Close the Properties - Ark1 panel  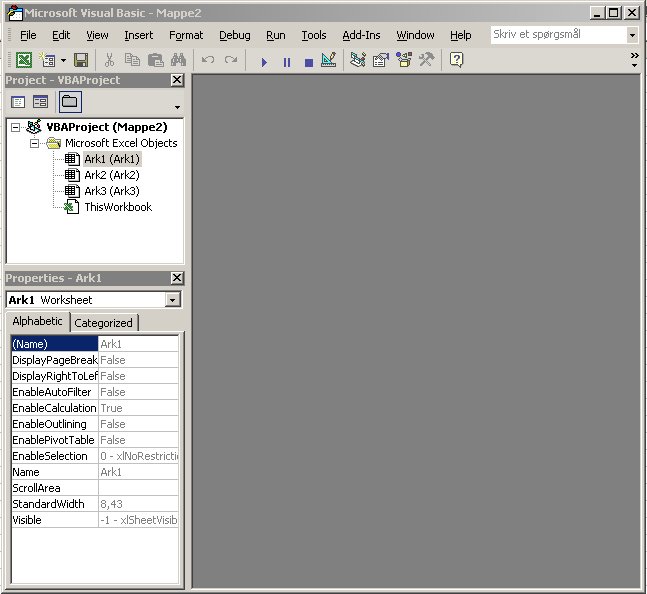pos(177,278)
